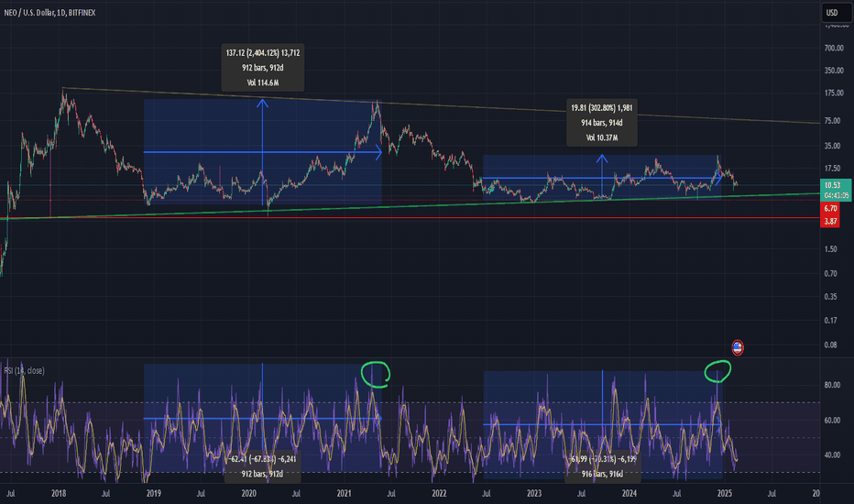Click the 04:43:05 bar countdown timer

tap(836, 195)
